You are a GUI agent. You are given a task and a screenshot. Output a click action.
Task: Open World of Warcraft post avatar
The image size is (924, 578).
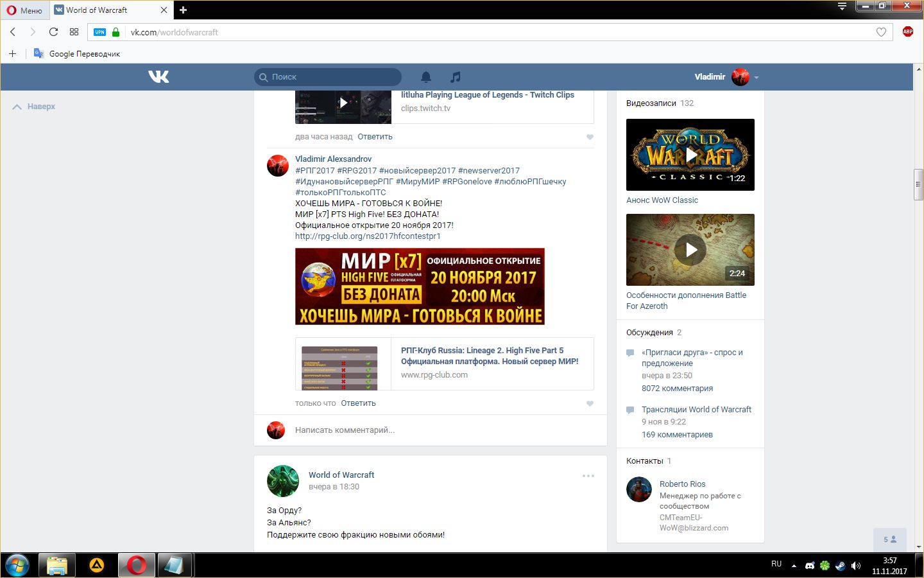click(x=283, y=481)
